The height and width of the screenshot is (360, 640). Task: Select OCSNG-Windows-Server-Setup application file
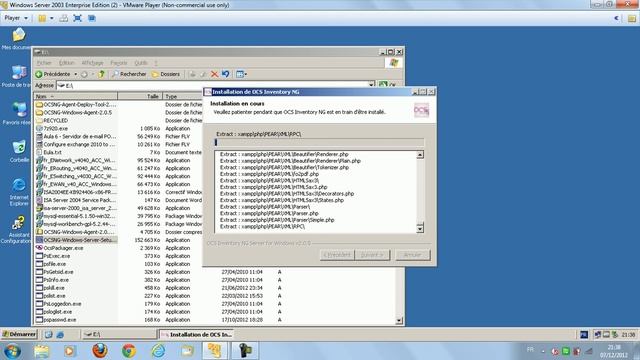coord(76,240)
